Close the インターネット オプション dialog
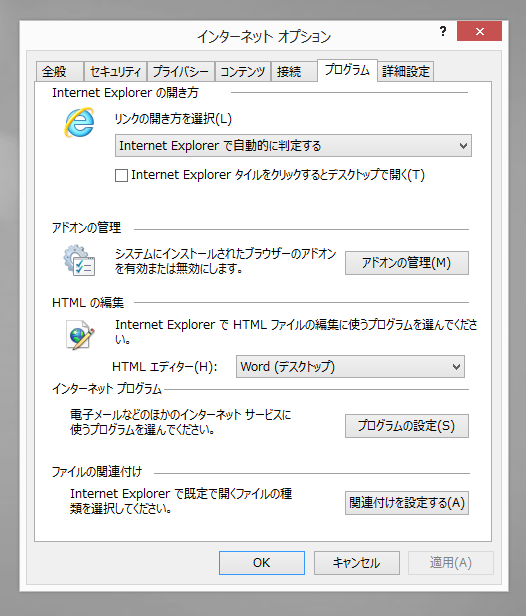Image resolution: width=526 pixels, height=616 pixels. [479, 31]
